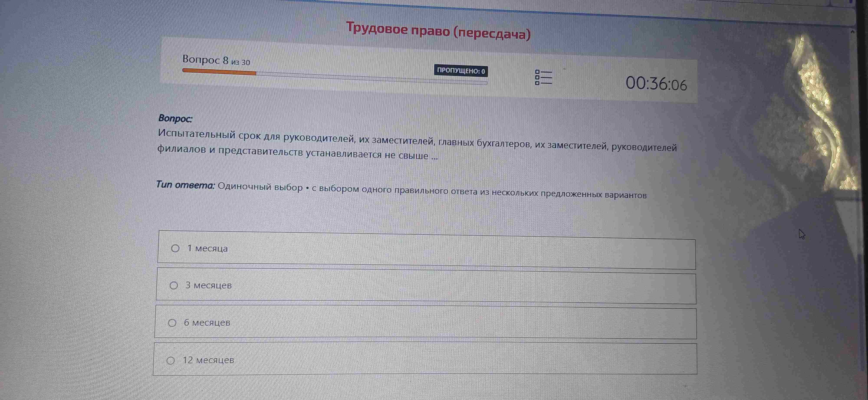
Task: Click the "Трудовое право (пересдача)" title
Action: [x=438, y=31]
